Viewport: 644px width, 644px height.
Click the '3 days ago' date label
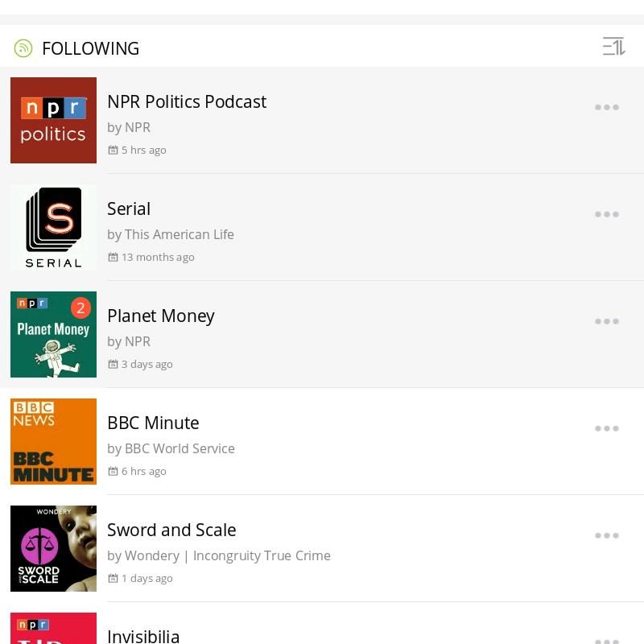(147, 365)
